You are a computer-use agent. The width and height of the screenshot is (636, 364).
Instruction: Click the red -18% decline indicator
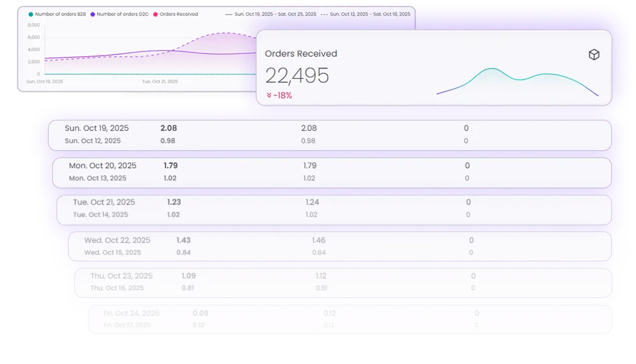[281, 95]
